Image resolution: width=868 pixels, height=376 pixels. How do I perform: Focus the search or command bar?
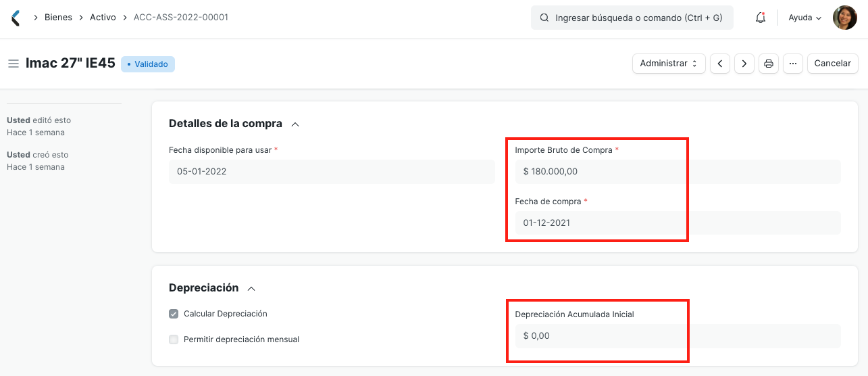632,18
